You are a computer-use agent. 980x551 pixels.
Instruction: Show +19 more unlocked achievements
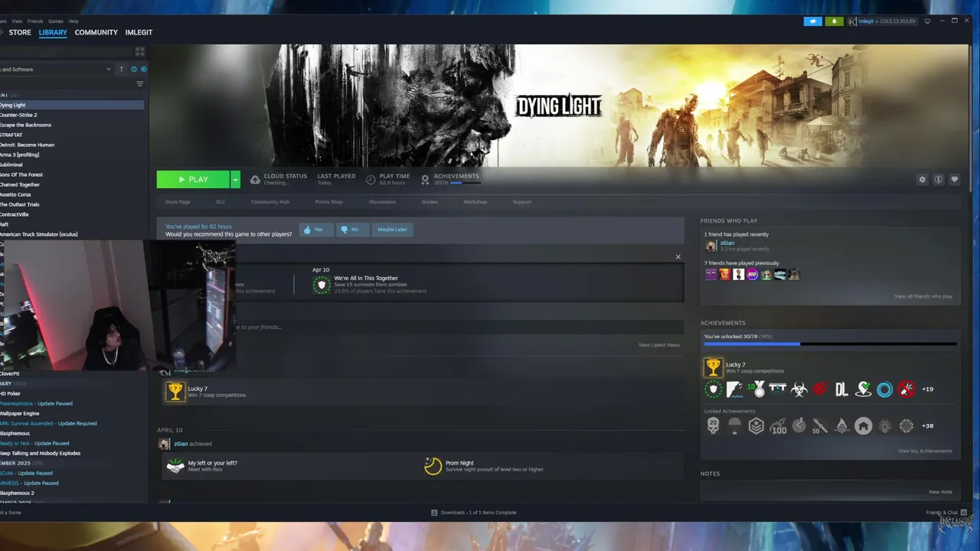tap(927, 390)
